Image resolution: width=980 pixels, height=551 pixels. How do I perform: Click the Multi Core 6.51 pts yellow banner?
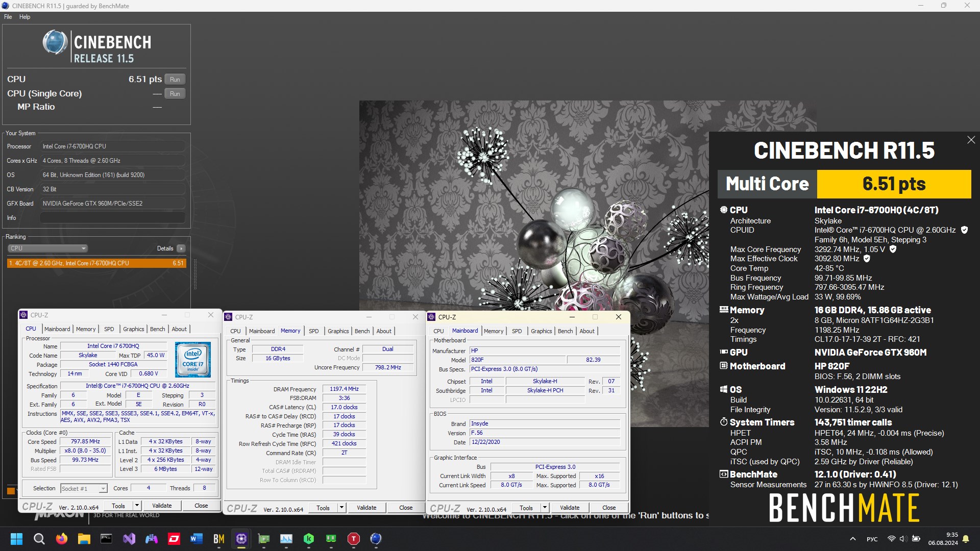pyautogui.click(x=894, y=184)
